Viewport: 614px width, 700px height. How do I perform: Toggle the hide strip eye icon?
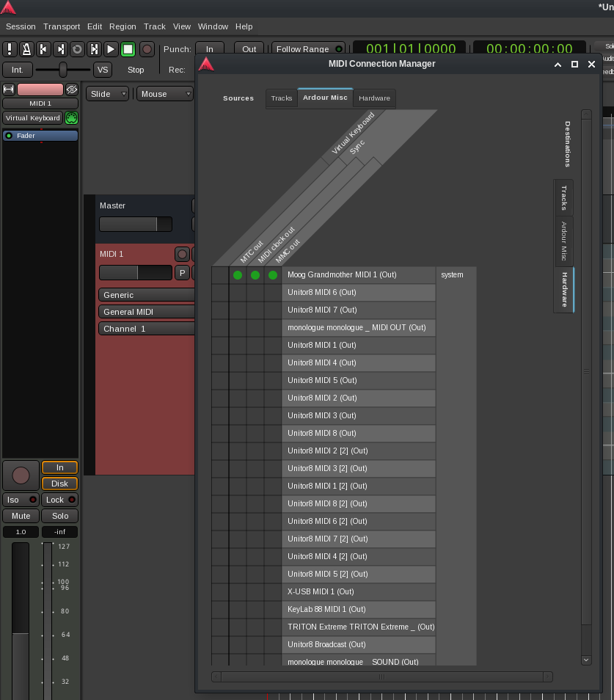[x=71, y=90]
